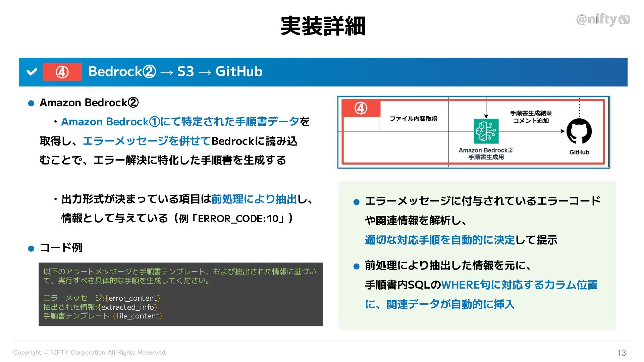Image resolution: width=644 pixels, height=362 pixels.
Task: Click the blue bullet beside コード例
Action: tap(31, 249)
